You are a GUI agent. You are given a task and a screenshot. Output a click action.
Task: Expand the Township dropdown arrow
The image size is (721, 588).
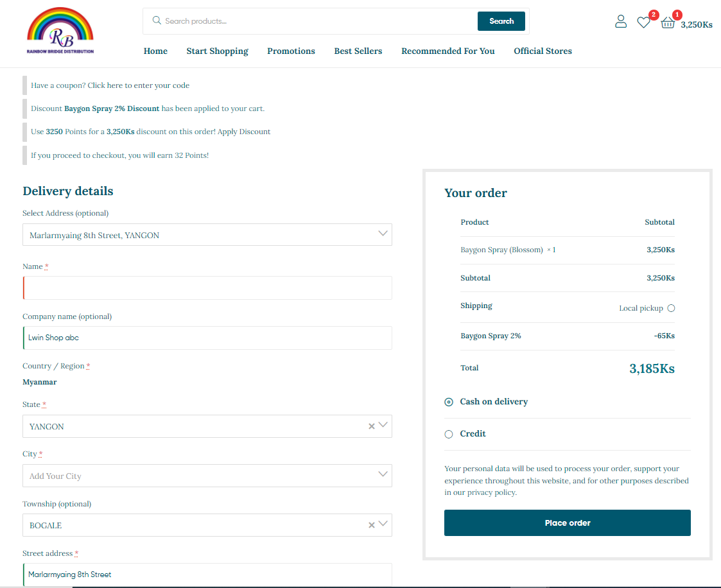pyautogui.click(x=383, y=524)
